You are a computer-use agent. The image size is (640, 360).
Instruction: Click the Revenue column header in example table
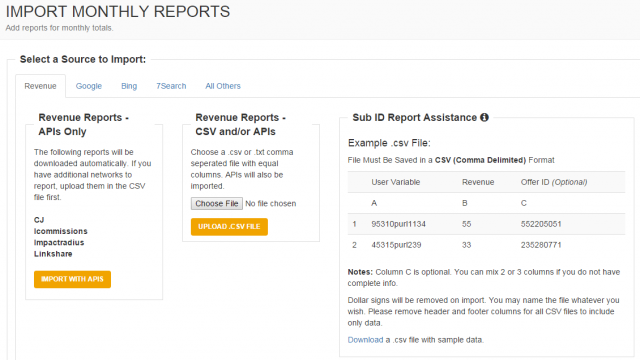[x=478, y=182]
